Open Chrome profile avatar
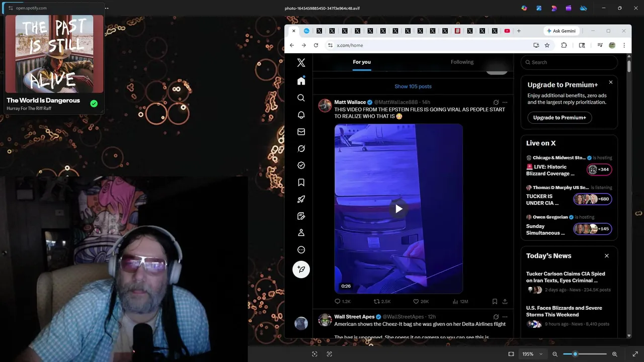Viewport: 644px width, 362px height. [612, 45]
